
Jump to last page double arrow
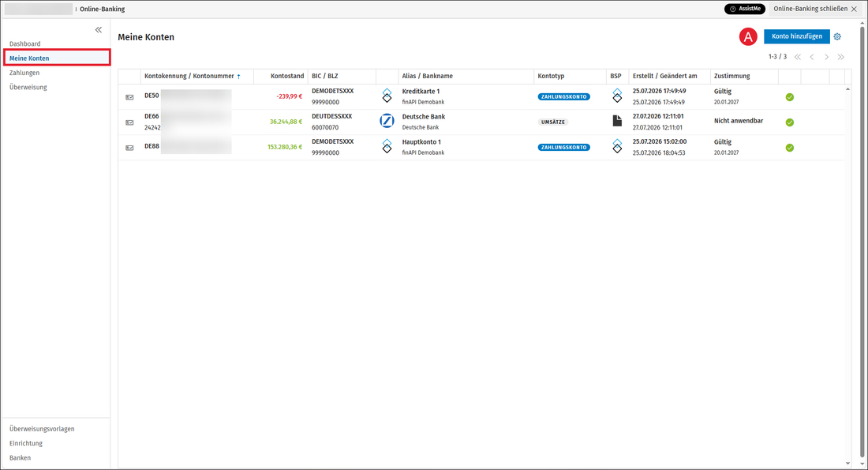pos(841,57)
